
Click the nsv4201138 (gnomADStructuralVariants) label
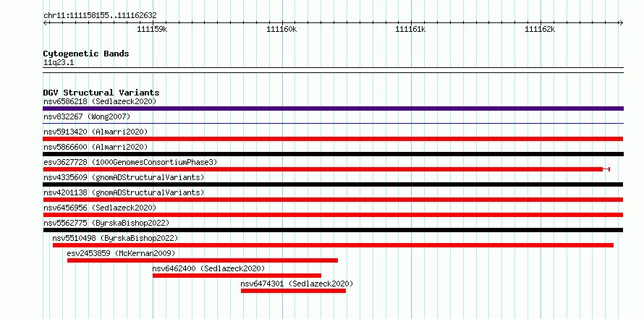pos(124,192)
